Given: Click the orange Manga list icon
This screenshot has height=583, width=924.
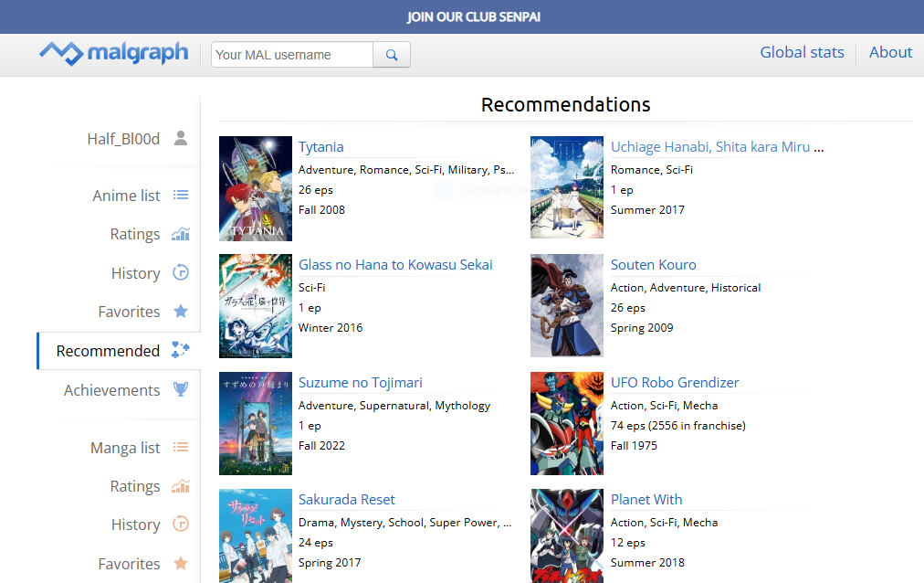Looking at the screenshot, I should point(181,448).
